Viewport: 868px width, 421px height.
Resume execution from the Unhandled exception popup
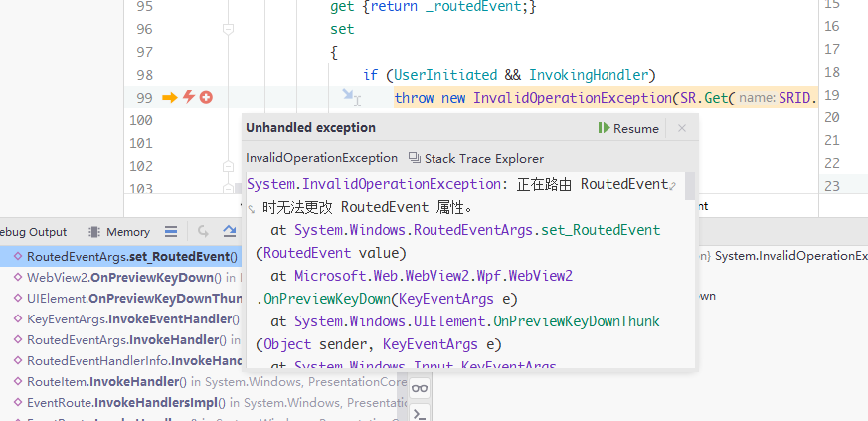[x=628, y=128]
